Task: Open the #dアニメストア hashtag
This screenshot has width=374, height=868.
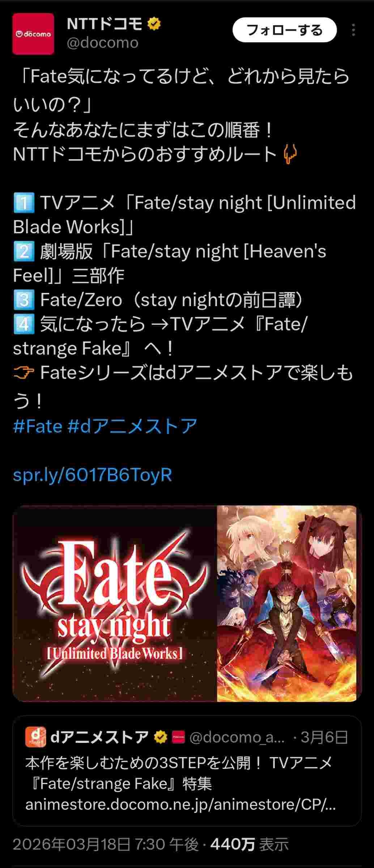Action: 132,426
